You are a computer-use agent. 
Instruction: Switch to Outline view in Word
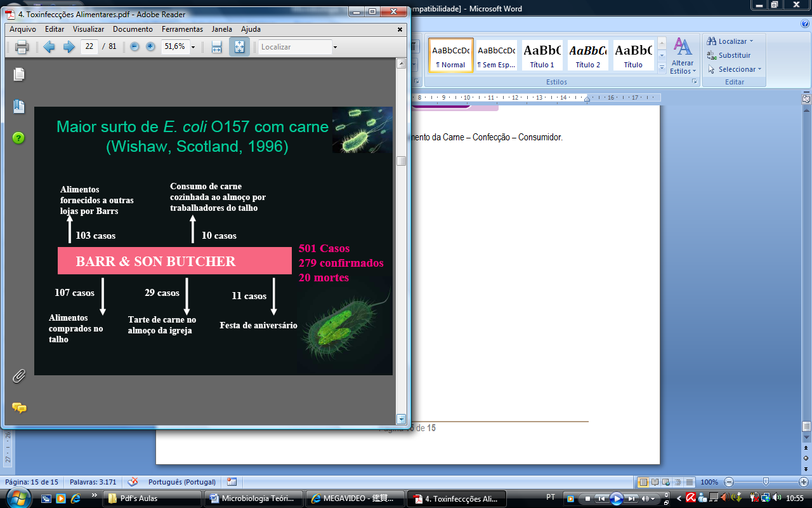[x=678, y=482]
